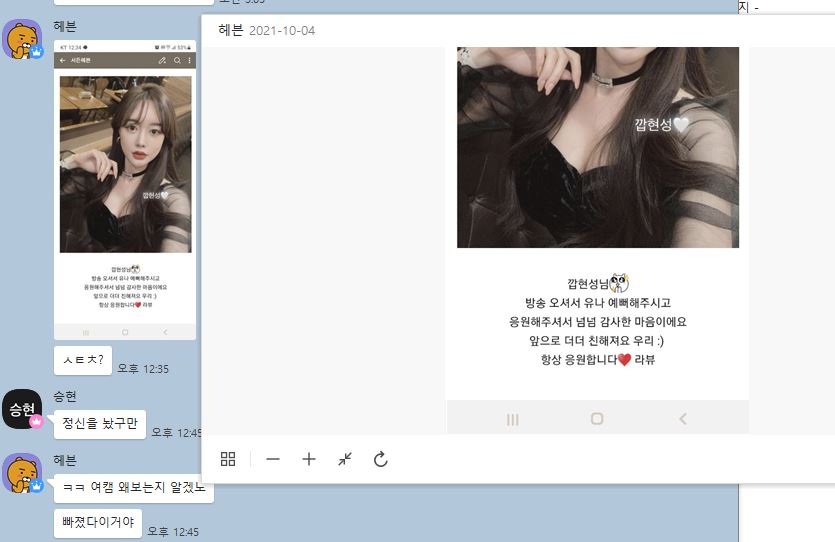The height and width of the screenshot is (542, 835).
Task: Click 헤븐's avatar beside the ㅋㅋ message
Action: 22,473
